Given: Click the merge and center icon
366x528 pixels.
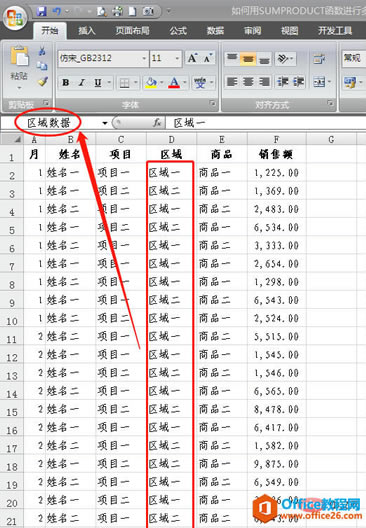Looking at the screenshot, I should 319,82.
